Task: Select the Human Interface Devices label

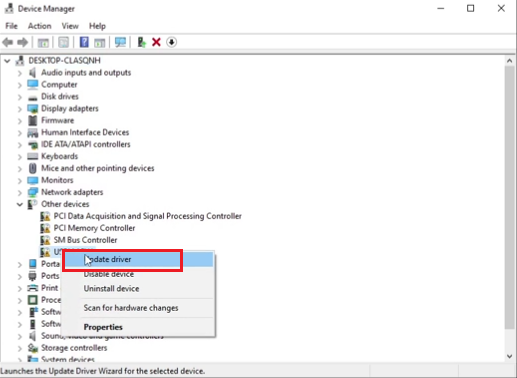Action: tap(85, 132)
